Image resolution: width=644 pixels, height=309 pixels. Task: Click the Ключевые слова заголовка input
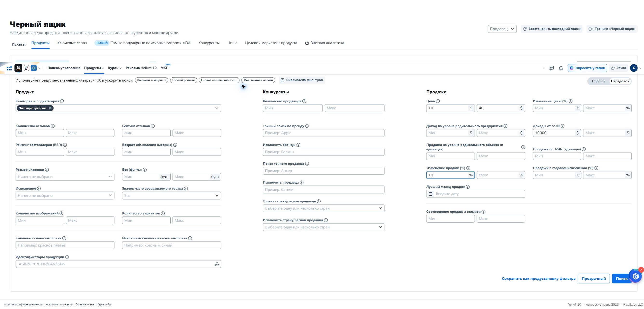[x=65, y=245]
